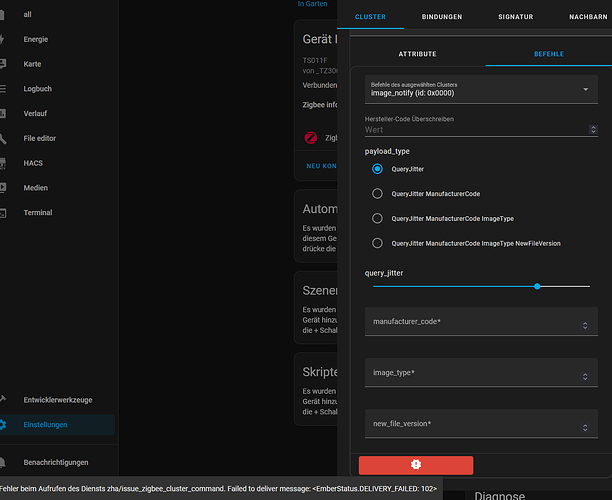
Task: Select the QueryJitter radio button
Action: tap(377, 169)
